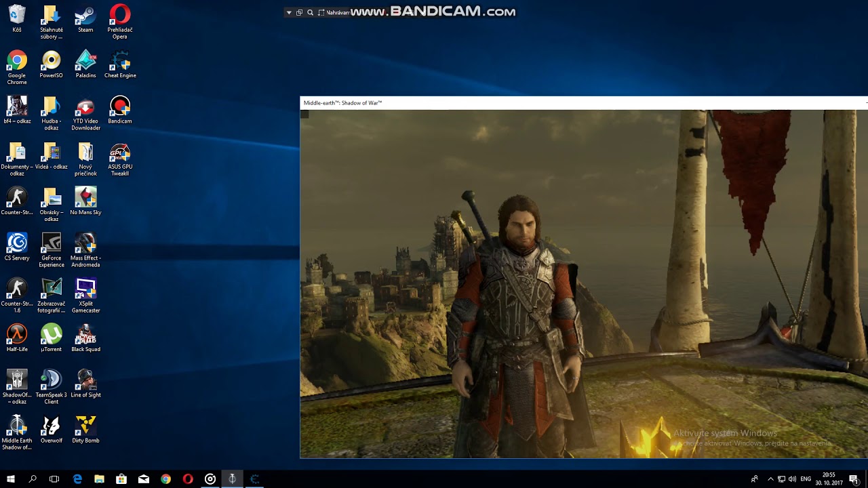The height and width of the screenshot is (488, 868).
Task: Switch to Bandicam taskbar button
Action: 210,479
